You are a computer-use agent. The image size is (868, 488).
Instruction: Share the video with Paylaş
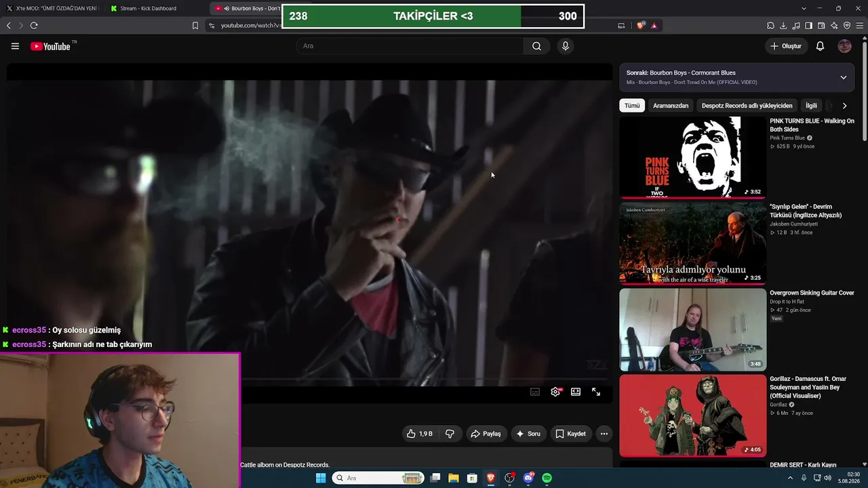coord(486,434)
